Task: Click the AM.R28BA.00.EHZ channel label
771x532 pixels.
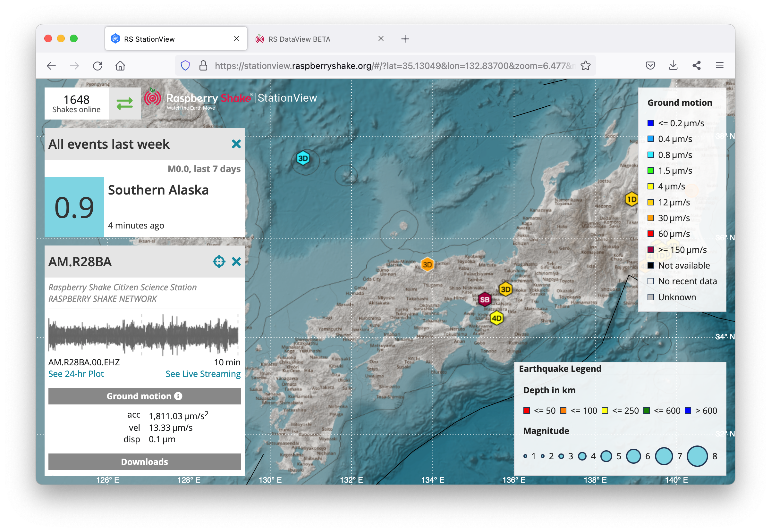Action: pos(84,362)
